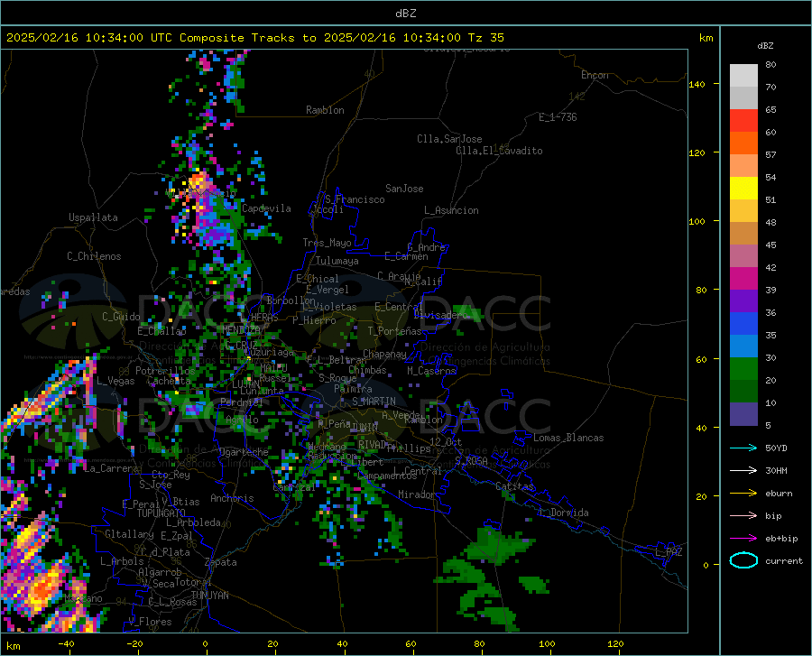Click the 'SanJose' map label
The image size is (812, 656).
tap(404, 189)
